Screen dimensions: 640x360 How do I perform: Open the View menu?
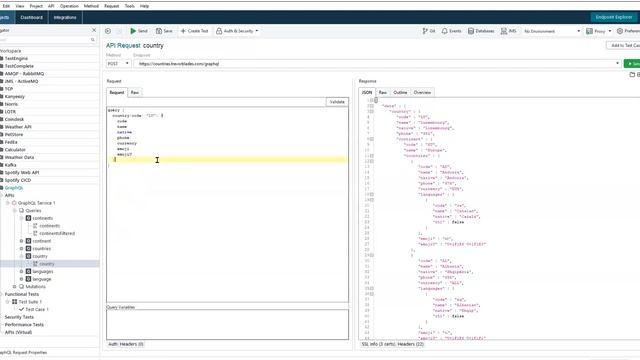20,6
